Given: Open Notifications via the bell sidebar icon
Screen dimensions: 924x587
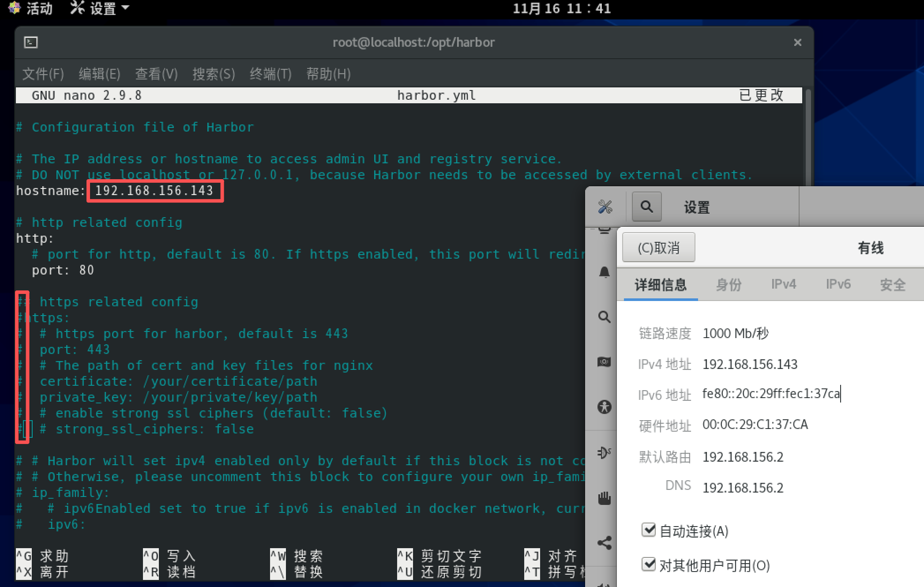Looking at the screenshot, I should point(604,272).
